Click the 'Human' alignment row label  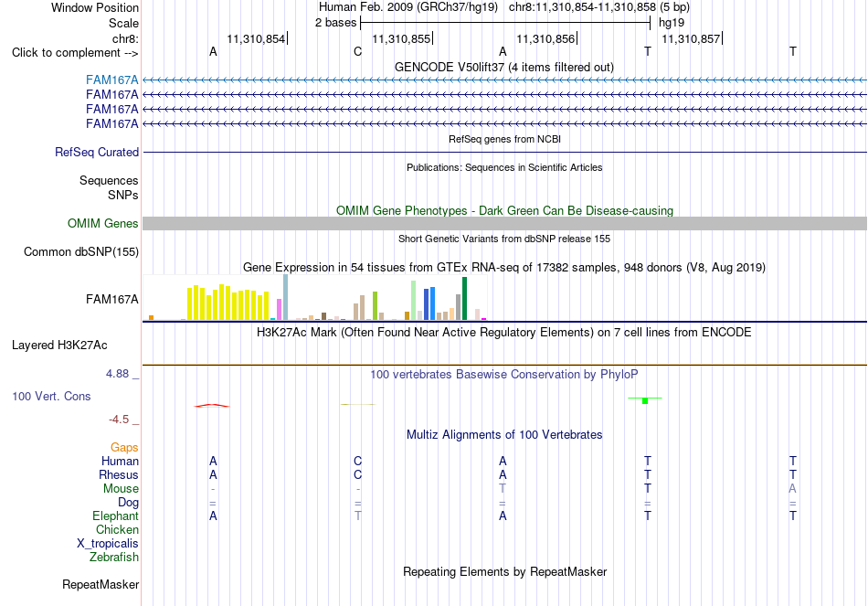pyautogui.click(x=120, y=461)
